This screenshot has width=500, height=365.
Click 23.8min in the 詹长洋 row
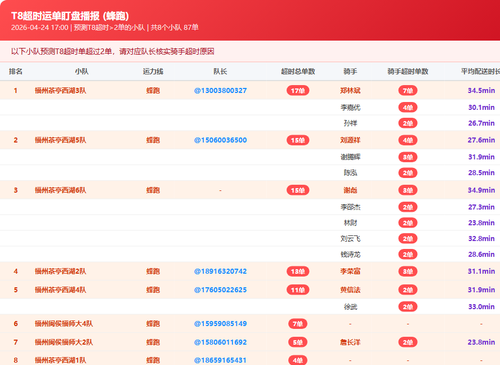click(x=481, y=342)
